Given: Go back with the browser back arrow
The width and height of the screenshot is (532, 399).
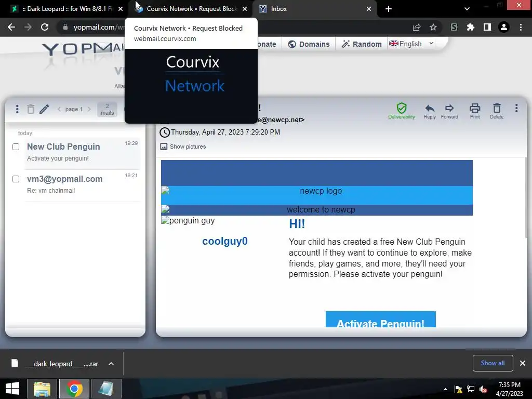Looking at the screenshot, I should point(11,27).
